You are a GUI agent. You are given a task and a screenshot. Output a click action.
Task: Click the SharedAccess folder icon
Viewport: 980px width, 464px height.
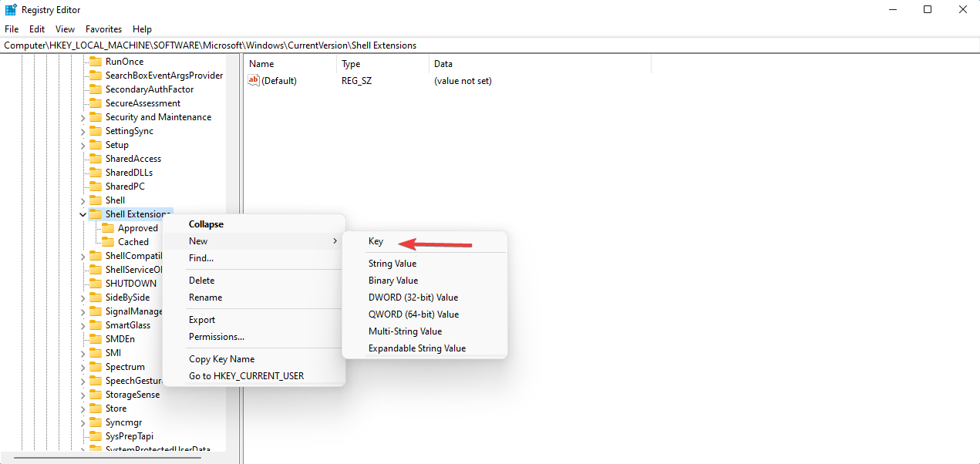[95, 159]
